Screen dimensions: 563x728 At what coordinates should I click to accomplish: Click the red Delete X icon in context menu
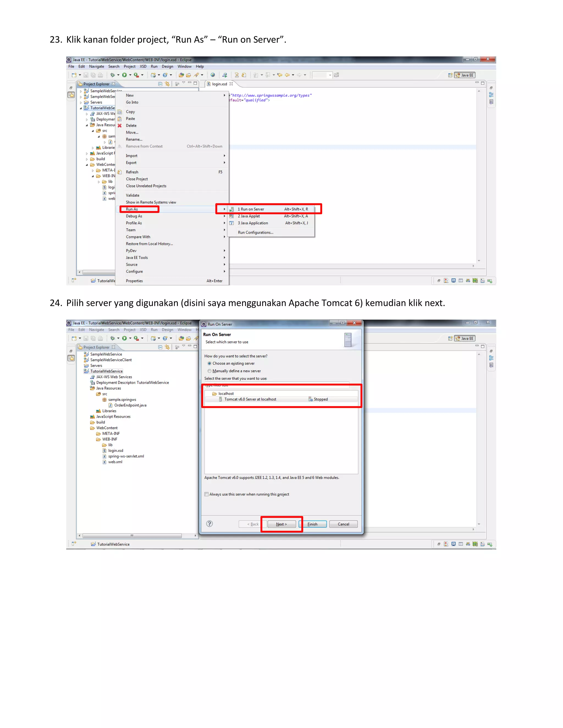(119, 126)
